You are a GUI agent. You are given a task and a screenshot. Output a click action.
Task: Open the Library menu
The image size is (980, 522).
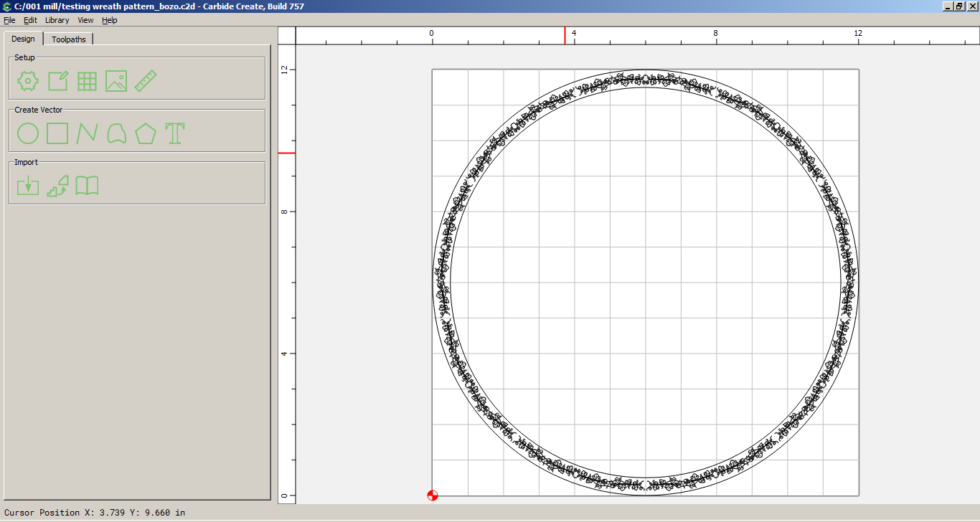pos(57,20)
